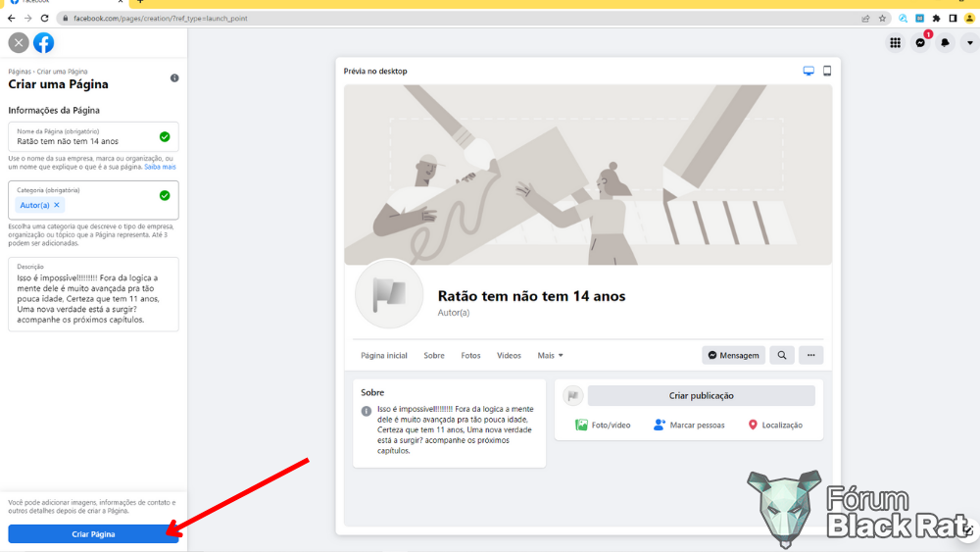The height and width of the screenshot is (552, 980).
Task: Open the info icon beside Criar uma Página
Action: pyautogui.click(x=174, y=78)
